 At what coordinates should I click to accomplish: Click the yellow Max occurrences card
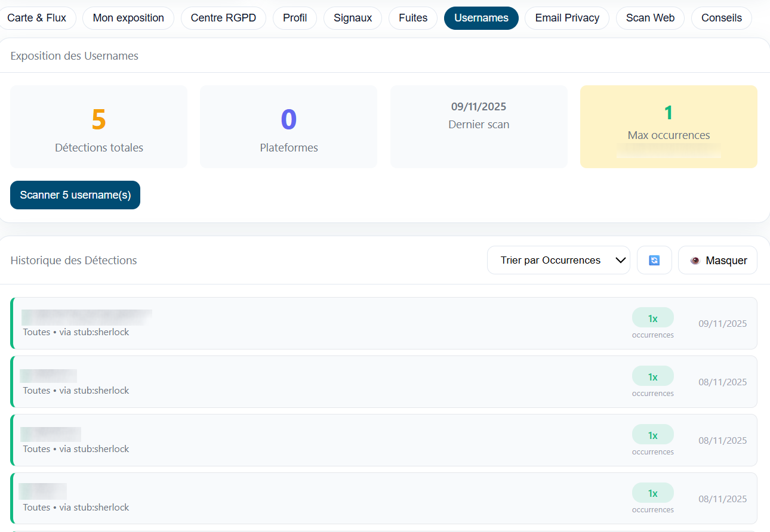tap(669, 126)
